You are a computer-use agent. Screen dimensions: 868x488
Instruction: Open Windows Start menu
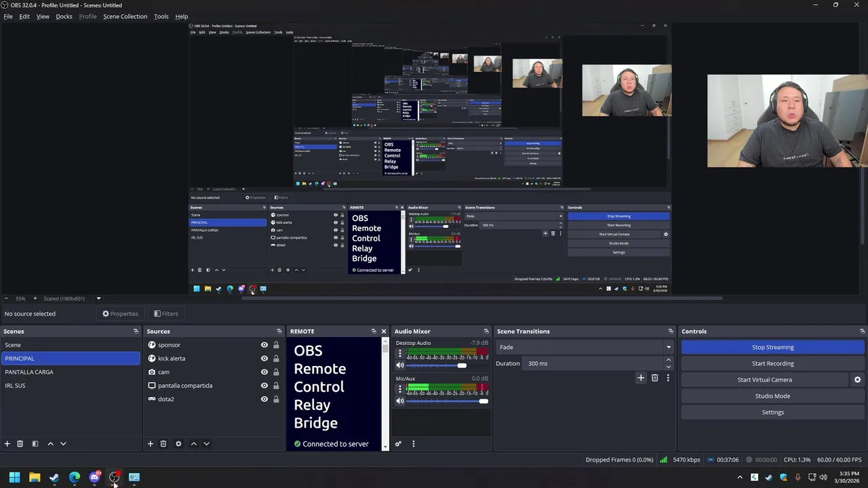click(x=14, y=477)
